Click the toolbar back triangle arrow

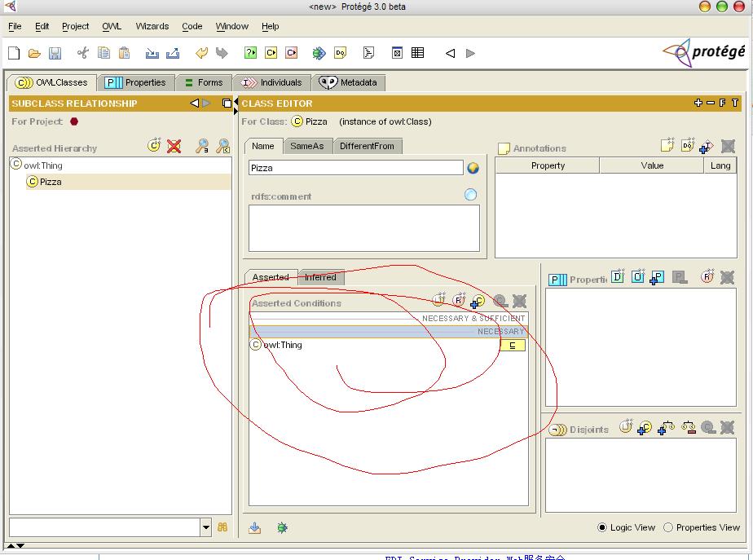tap(450, 53)
